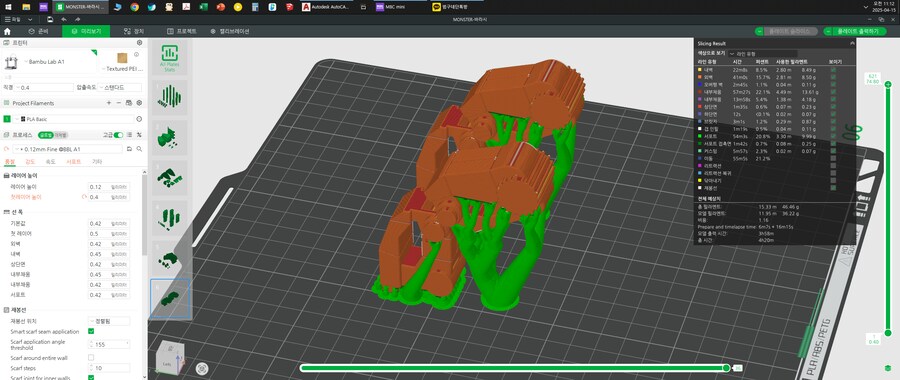Viewport: 900px width, 380px height.
Task: Open flow rate standard dropdown
Action: coord(120,88)
